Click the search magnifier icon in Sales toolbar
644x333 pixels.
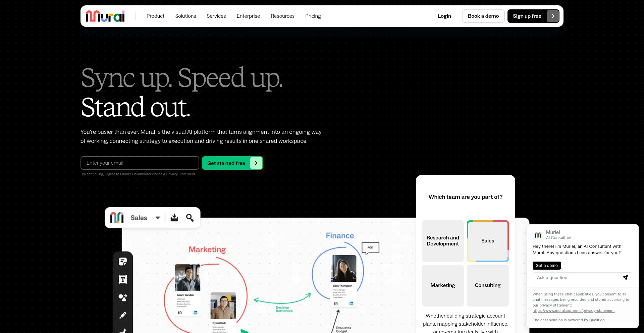click(190, 218)
